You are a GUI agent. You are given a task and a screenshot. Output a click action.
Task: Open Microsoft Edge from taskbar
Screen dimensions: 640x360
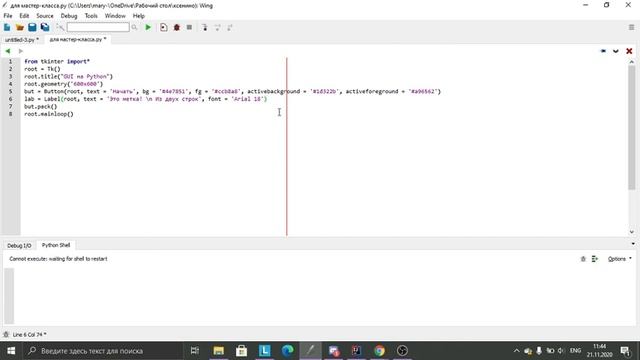click(x=288, y=351)
